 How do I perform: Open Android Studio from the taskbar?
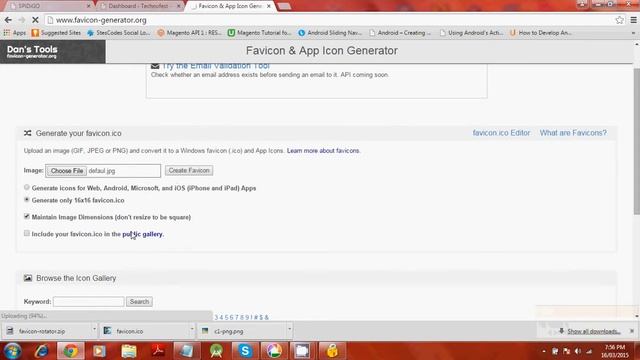coord(216,351)
